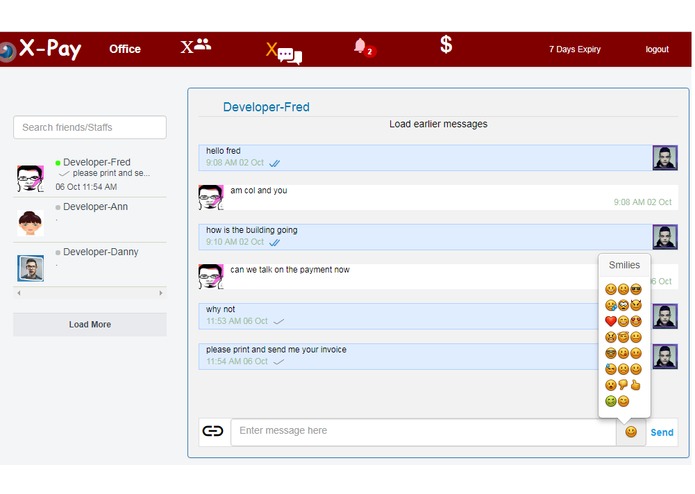This screenshot has height=494, width=695.
Task: Pick the smiley with blue sweat drop
Action: (x=611, y=369)
